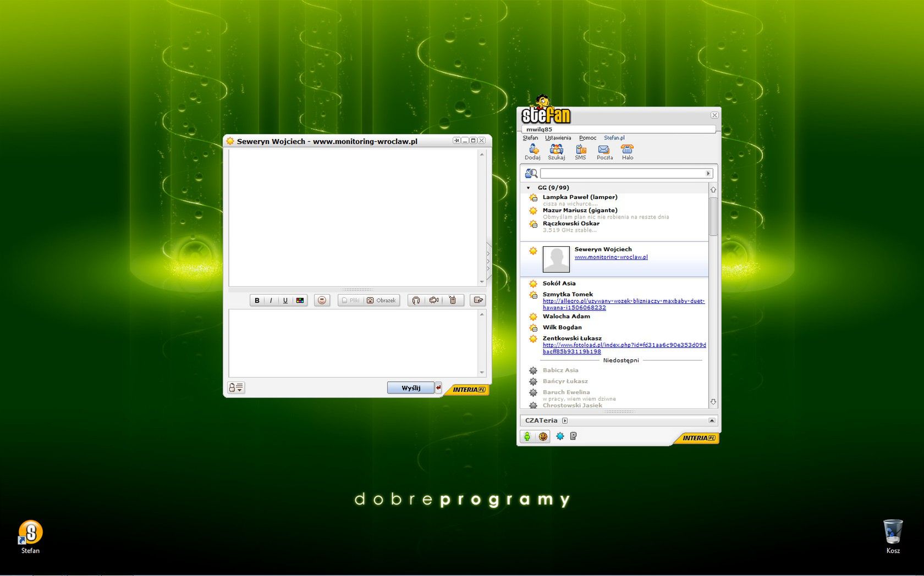Click the blue sun status icon
The height and width of the screenshot is (576, 924).
(x=560, y=436)
